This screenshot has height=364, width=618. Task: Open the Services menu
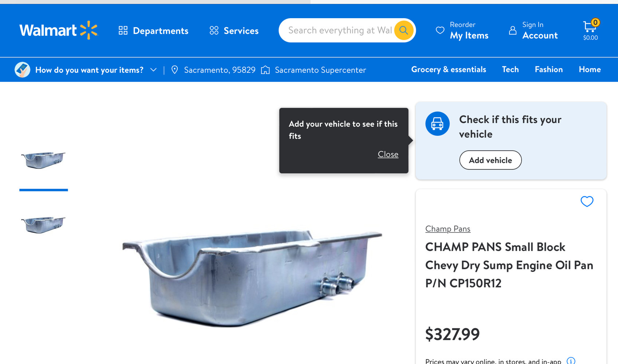click(x=234, y=31)
